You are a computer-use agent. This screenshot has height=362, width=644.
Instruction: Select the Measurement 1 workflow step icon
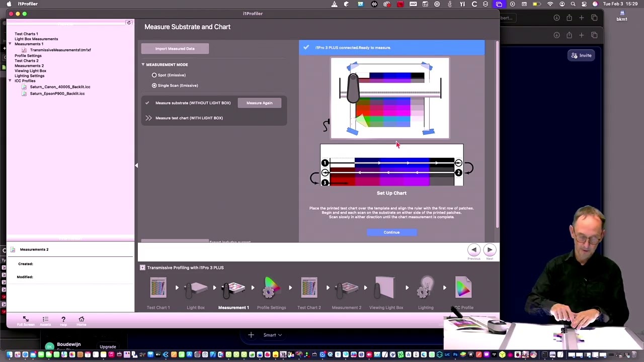(x=233, y=289)
